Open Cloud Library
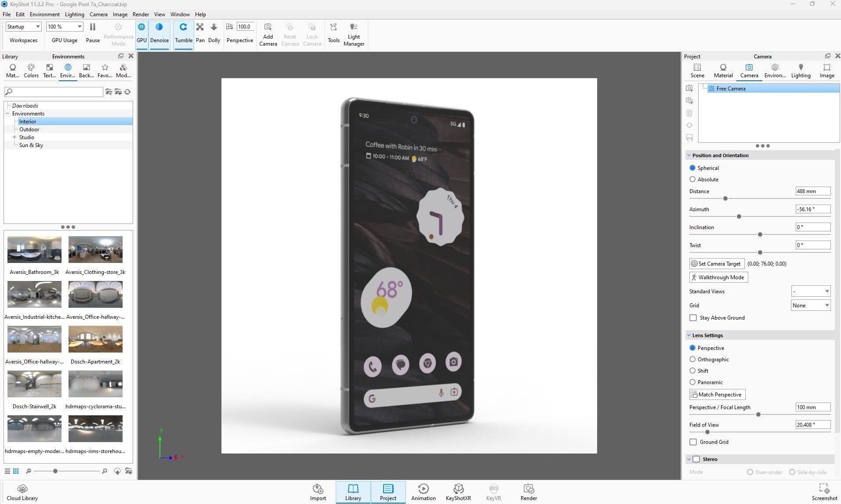The height and width of the screenshot is (504, 841). (22, 492)
